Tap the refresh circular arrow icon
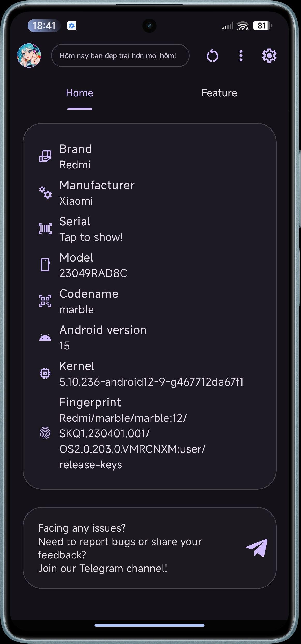This screenshot has width=301, height=644. [x=212, y=56]
